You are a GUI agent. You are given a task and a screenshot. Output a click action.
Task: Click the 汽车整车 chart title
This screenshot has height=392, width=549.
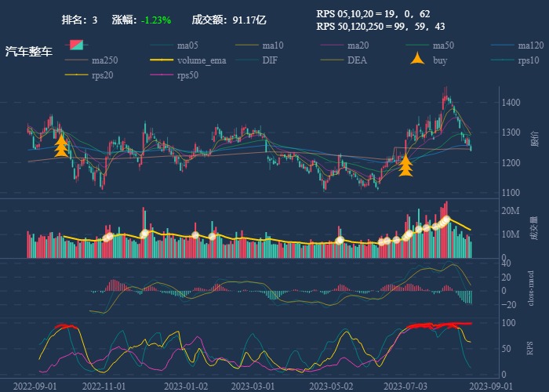tap(29, 52)
